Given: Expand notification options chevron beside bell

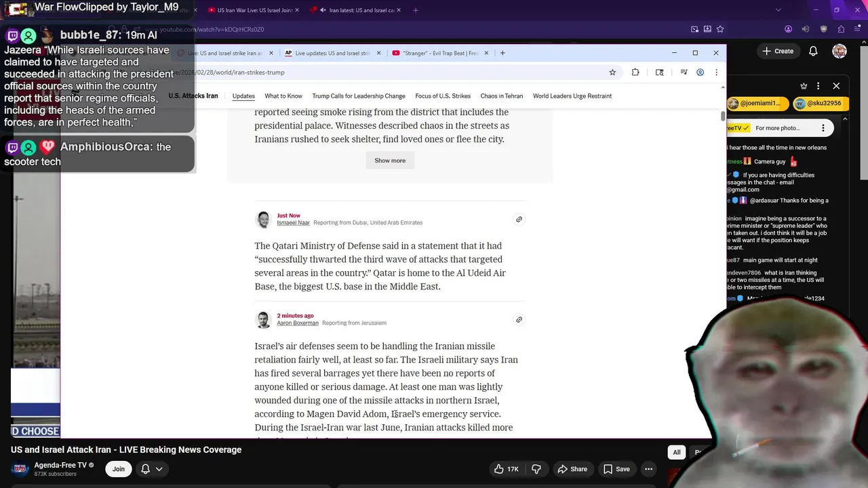Looking at the screenshot, I should [x=159, y=469].
